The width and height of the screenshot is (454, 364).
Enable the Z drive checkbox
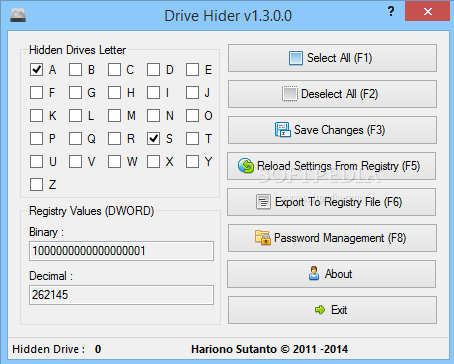point(36,184)
